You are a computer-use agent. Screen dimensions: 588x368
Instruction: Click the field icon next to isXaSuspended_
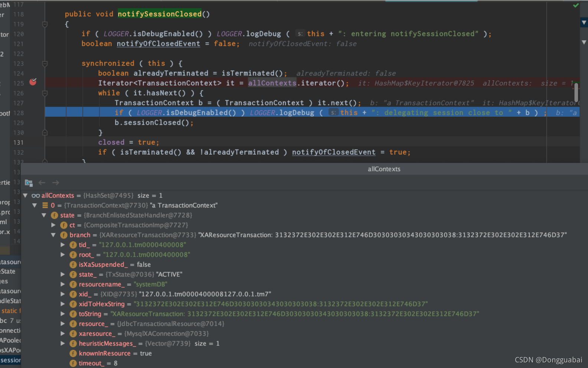pyautogui.click(x=73, y=265)
